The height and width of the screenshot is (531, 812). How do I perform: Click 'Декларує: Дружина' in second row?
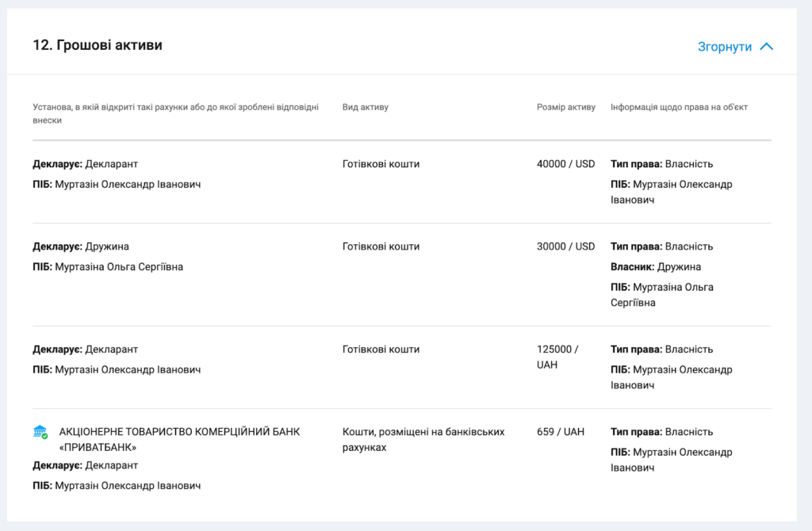(x=81, y=246)
